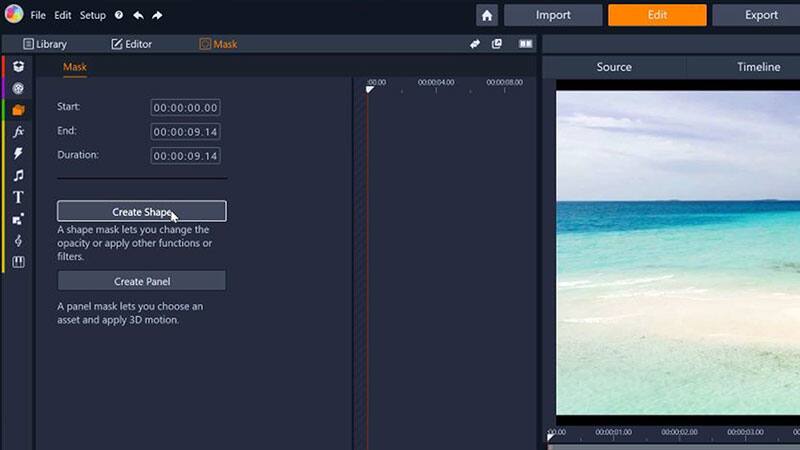Click the library box icon atop sidebar

pos(18,66)
